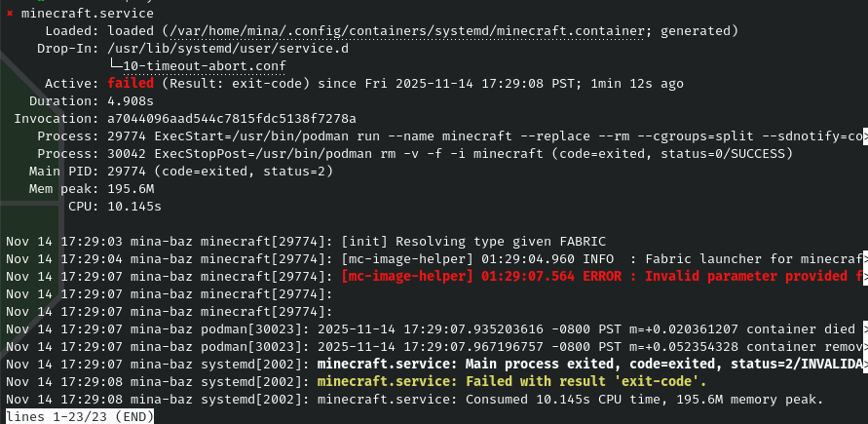Click the truncation arrow on the ExecStart line
Screen dimensions: 868x424
tap(863, 135)
